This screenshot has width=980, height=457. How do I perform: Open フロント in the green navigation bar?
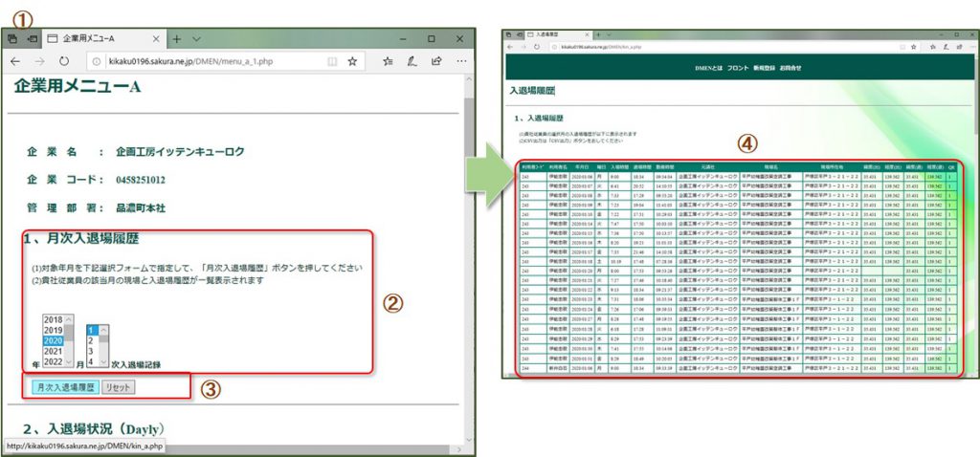[738, 68]
